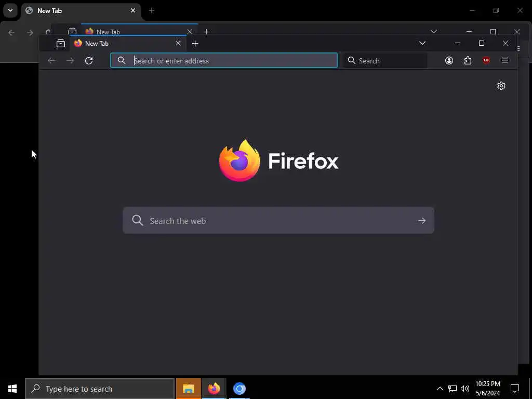Minimize the front Firefox window

pos(458,43)
